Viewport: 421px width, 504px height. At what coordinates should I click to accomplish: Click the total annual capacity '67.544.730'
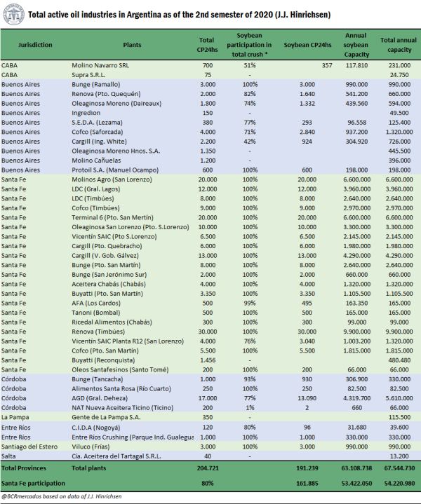pyautogui.click(x=399, y=468)
